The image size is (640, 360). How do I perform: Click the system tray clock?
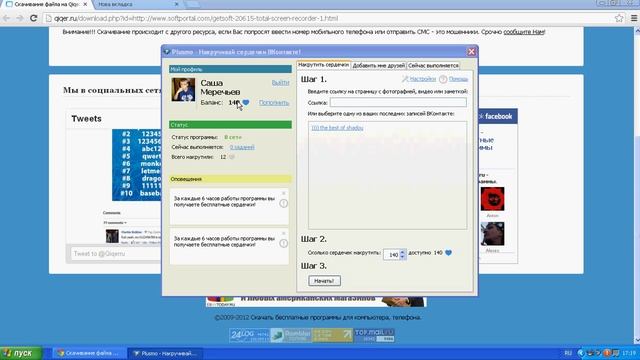[629, 353]
